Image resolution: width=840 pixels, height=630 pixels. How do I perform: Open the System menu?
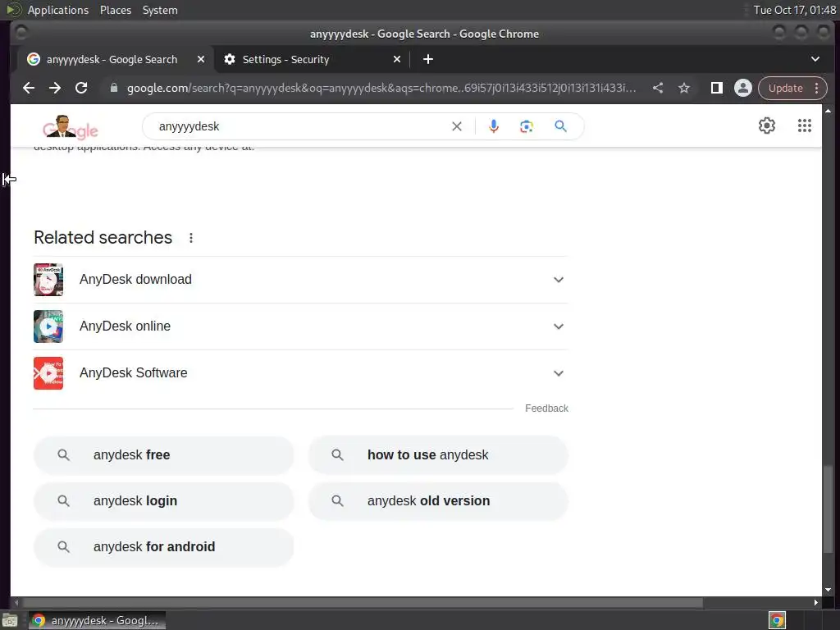pyautogui.click(x=160, y=10)
